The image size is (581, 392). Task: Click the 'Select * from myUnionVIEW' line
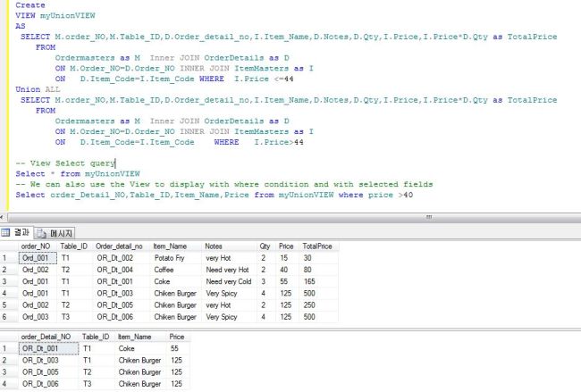coord(78,174)
